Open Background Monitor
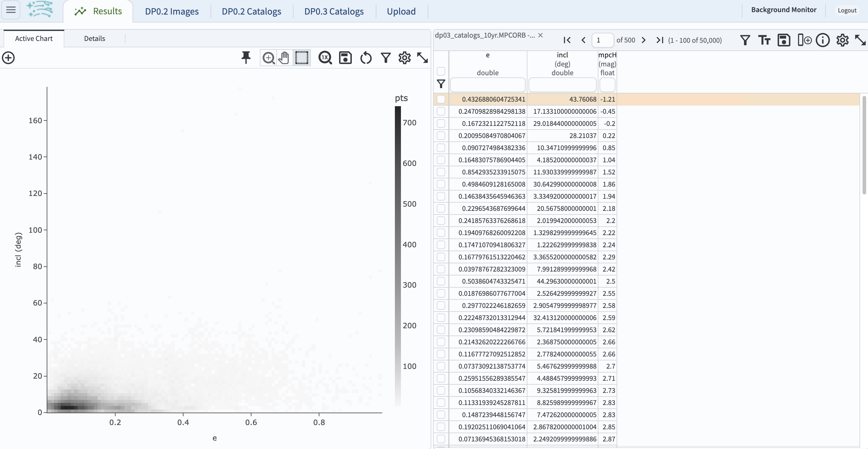 click(x=784, y=9)
